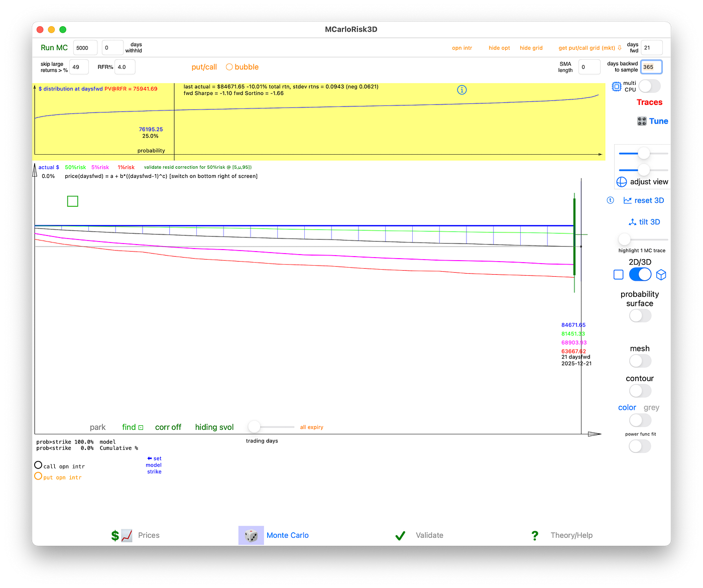Click the download arrow next to get put/call grid

pos(620,48)
